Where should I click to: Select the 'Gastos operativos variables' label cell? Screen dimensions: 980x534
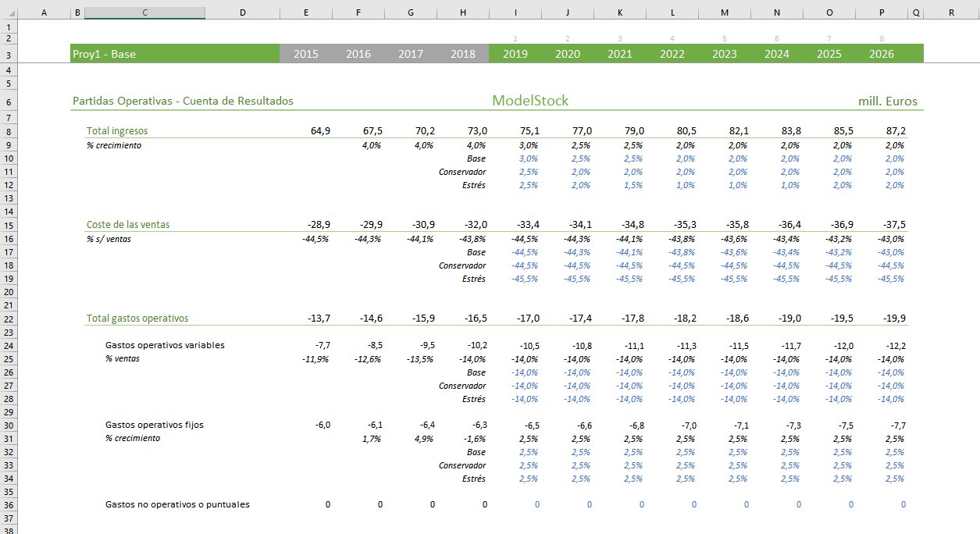click(165, 345)
